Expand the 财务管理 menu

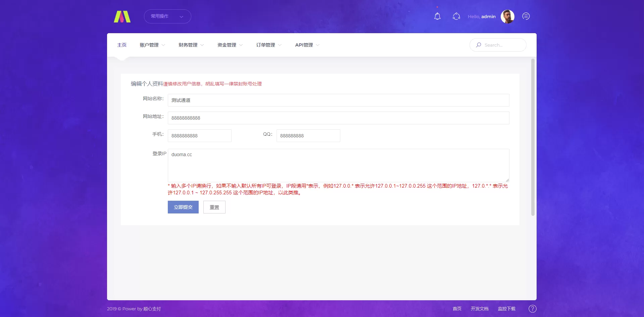pyautogui.click(x=191, y=45)
